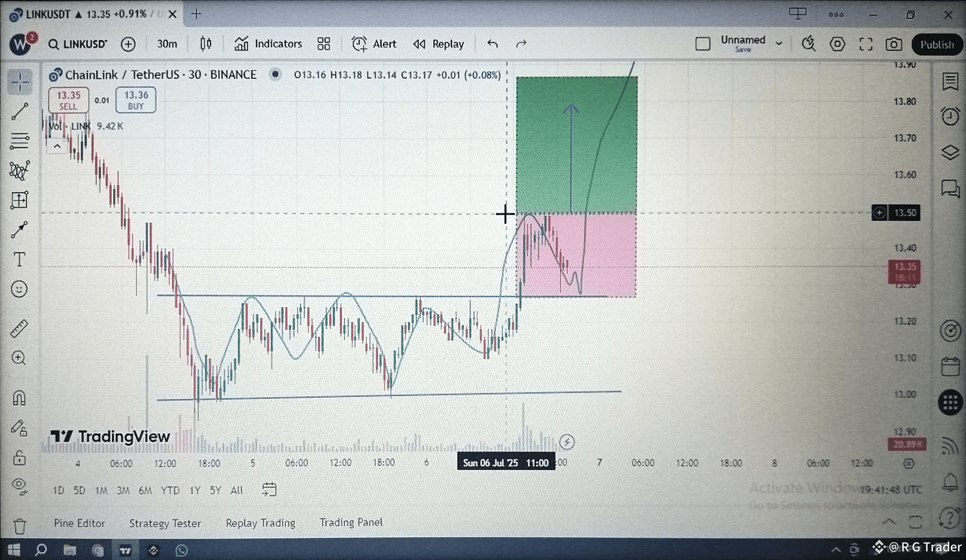Hide all drawings with eye icon
Image resolution: width=966 pixels, height=560 pixels.
(x=19, y=486)
